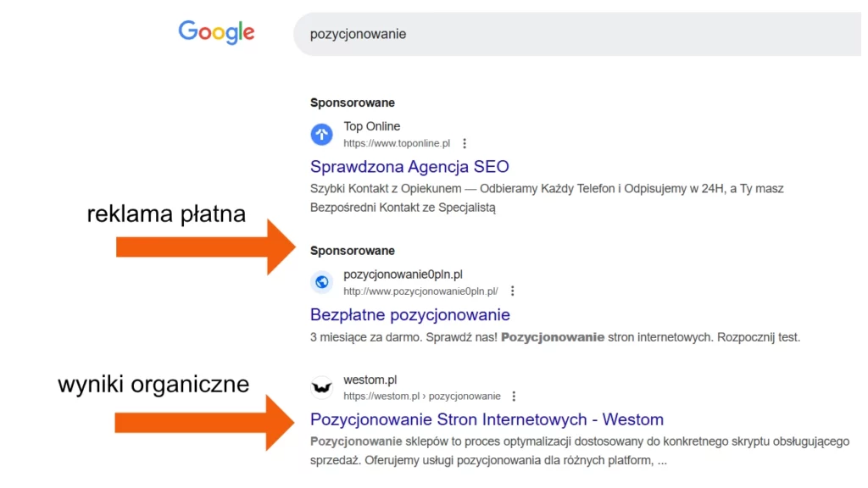Click the Top Online site name label
The width and height of the screenshot is (868, 488).
click(x=371, y=125)
